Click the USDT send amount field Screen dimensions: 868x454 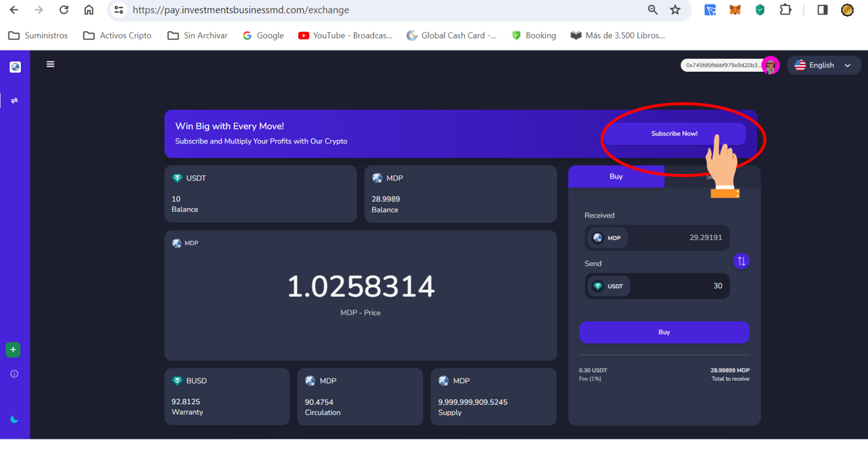pos(682,286)
